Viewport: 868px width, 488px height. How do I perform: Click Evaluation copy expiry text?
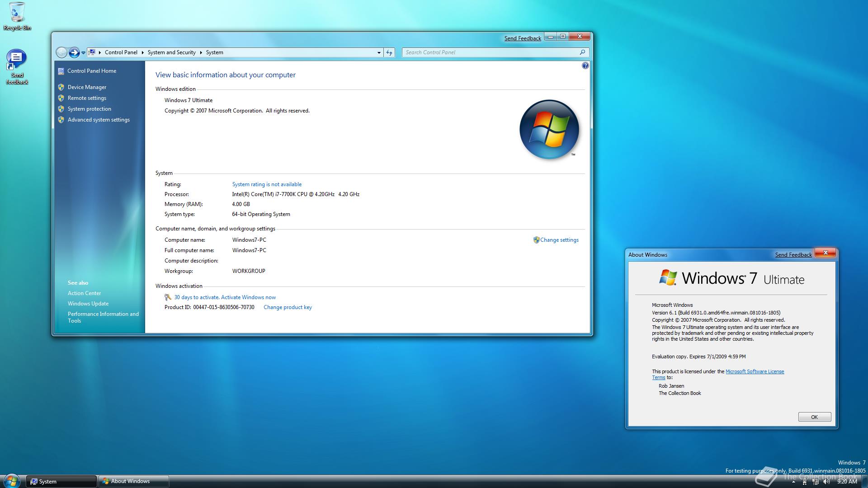tap(699, 357)
